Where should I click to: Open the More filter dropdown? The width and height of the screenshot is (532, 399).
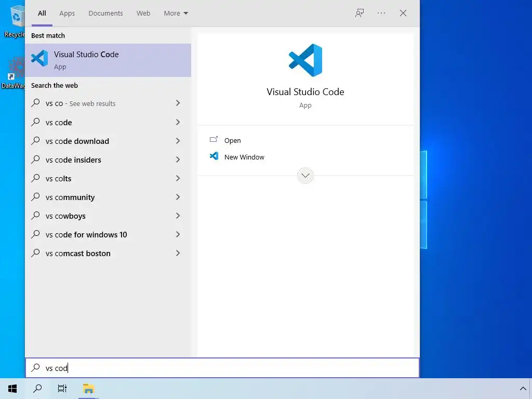(176, 13)
